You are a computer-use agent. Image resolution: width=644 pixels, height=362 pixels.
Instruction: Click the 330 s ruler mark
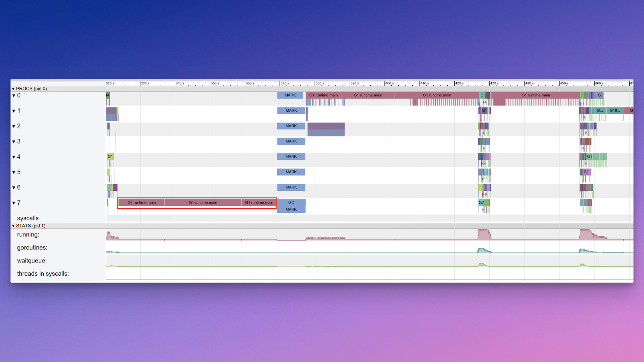tap(145, 83)
